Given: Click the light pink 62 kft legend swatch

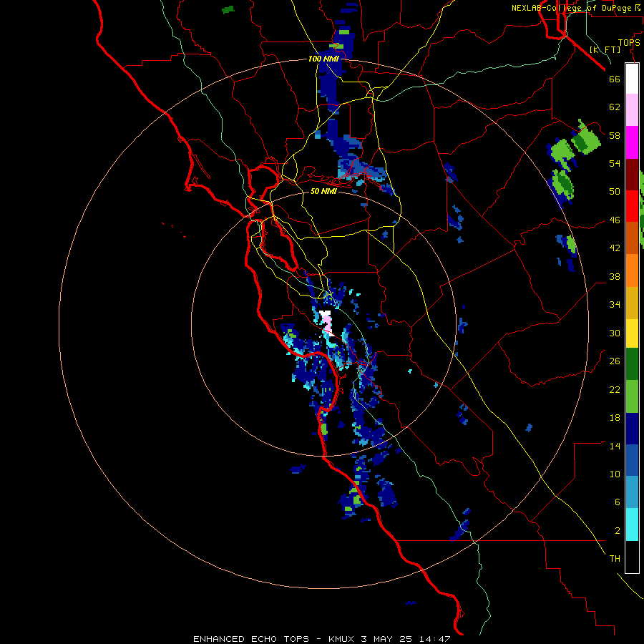Looking at the screenshot, I should tap(632, 110).
